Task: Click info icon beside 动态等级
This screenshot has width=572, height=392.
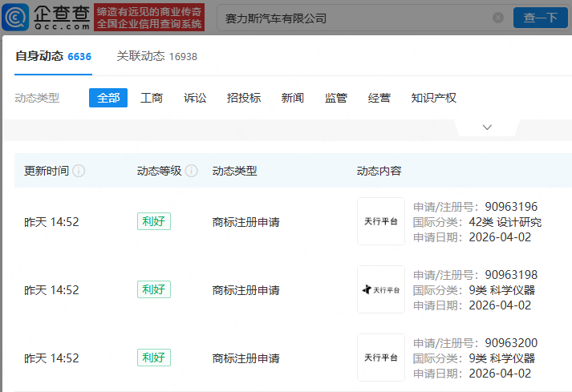Action: [191, 171]
